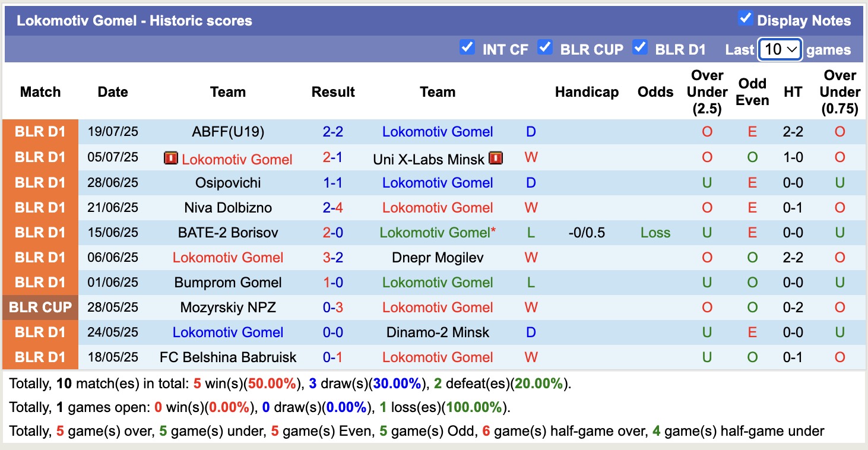Open the Dinamo-2 Minsk team link
The height and width of the screenshot is (450, 868).
(x=438, y=332)
